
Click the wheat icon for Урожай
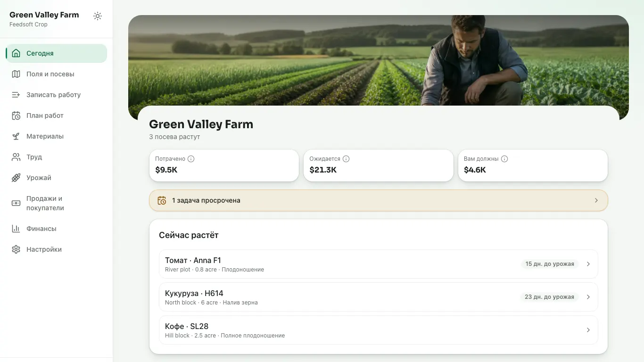16,178
